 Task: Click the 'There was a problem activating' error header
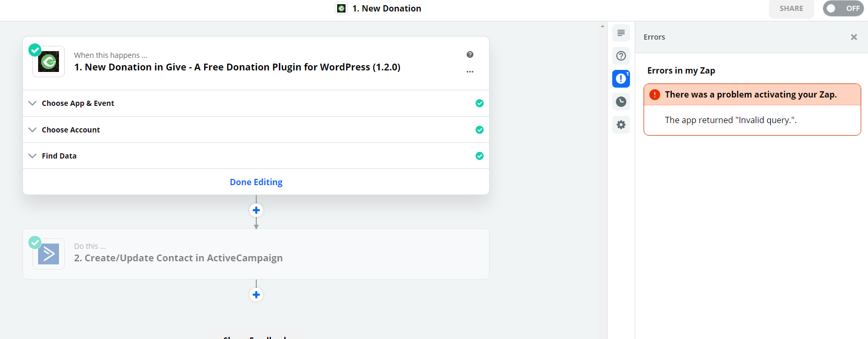click(x=752, y=94)
